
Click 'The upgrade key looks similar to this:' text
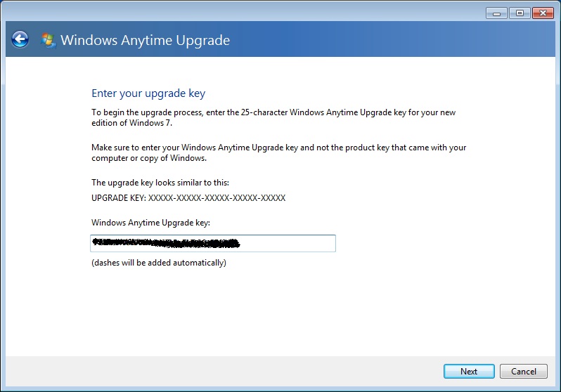(160, 183)
